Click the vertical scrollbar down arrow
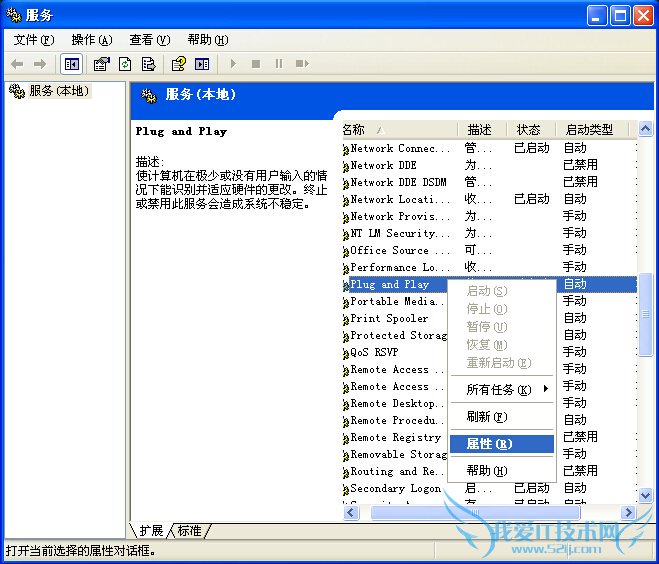This screenshot has height=564, width=659. tap(645, 495)
